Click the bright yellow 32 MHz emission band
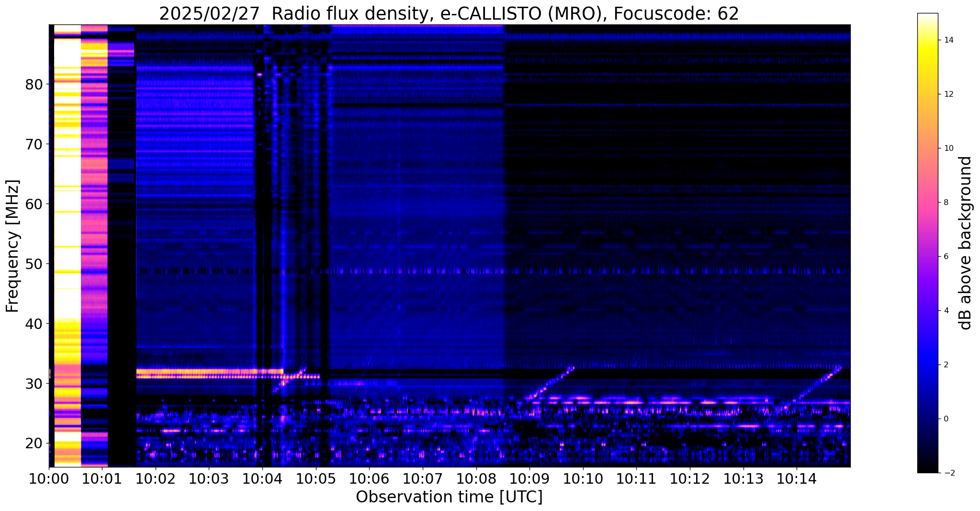 tap(210, 371)
